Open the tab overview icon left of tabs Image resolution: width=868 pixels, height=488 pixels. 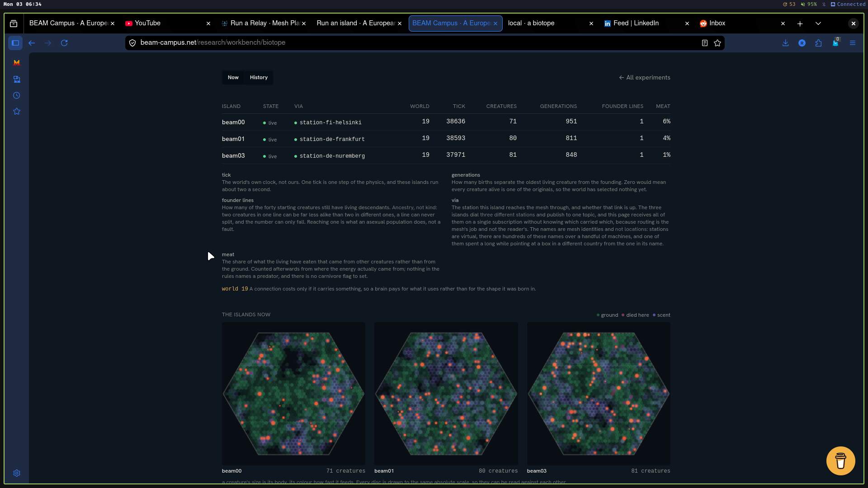(x=14, y=23)
